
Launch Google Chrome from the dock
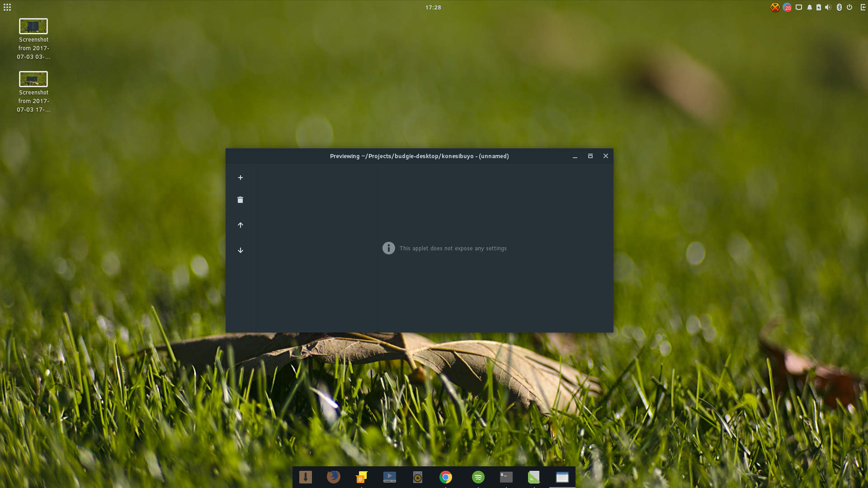point(446,477)
